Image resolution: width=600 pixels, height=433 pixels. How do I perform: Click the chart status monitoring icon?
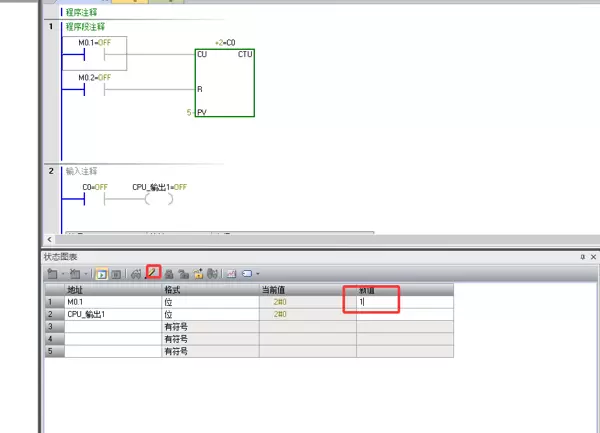tap(101, 273)
